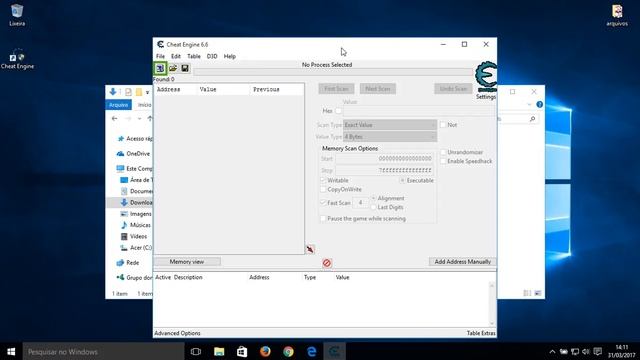Open the Edit menu

[176, 56]
